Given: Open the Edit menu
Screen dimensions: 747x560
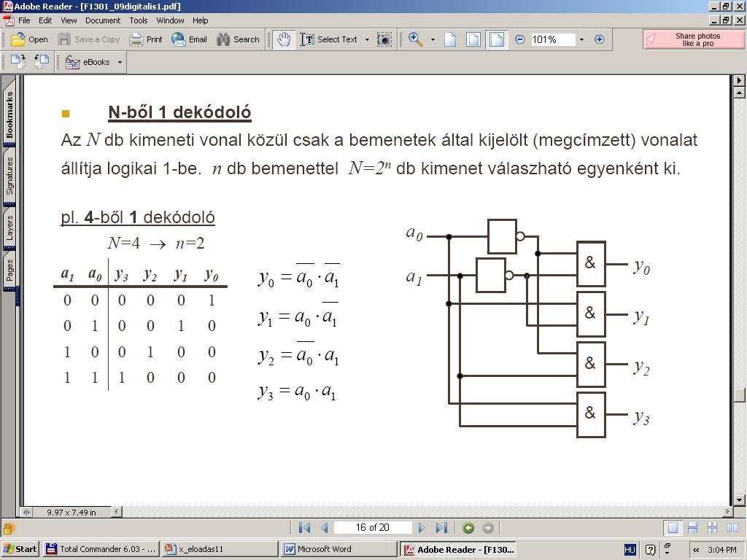Looking at the screenshot, I should pos(45,20).
